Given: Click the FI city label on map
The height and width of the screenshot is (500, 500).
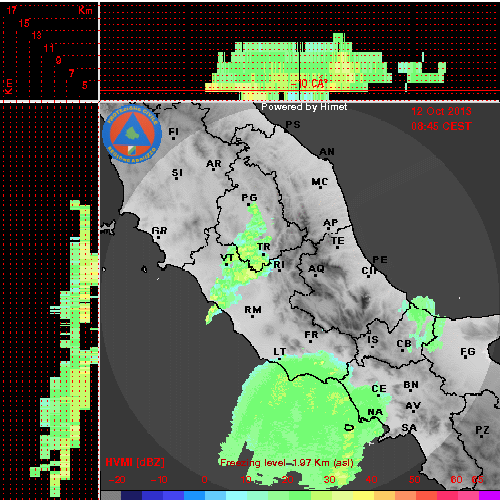Looking at the screenshot, I should coord(173,132).
